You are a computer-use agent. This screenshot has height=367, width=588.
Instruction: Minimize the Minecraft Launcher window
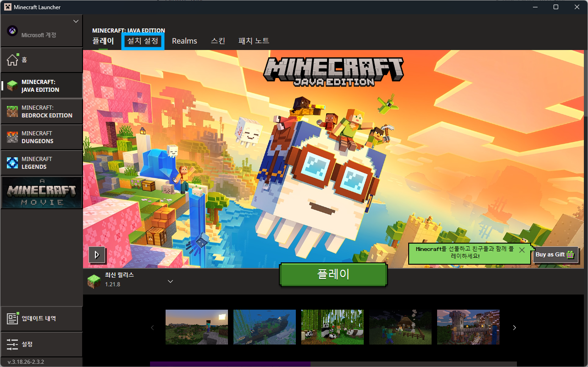(x=535, y=7)
